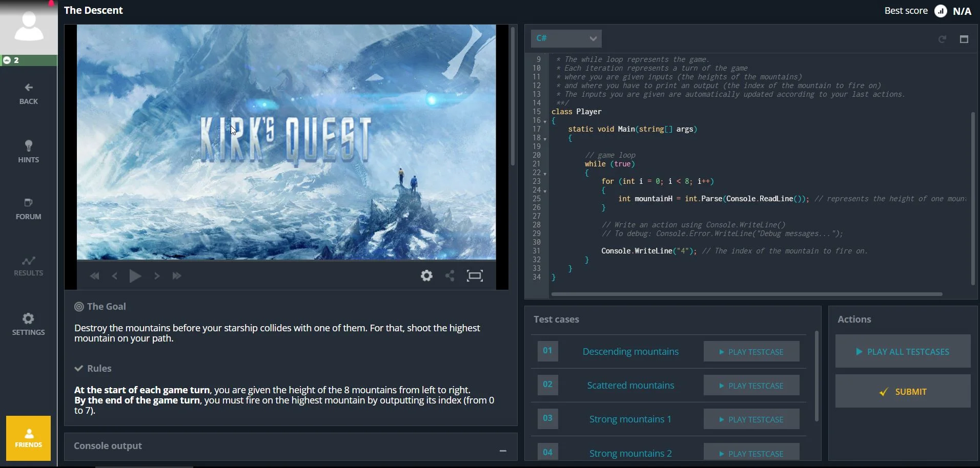The height and width of the screenshot is (468, 980).
Task: Open SETTINGS in the sidebar
Action: [x=29, y=325]
